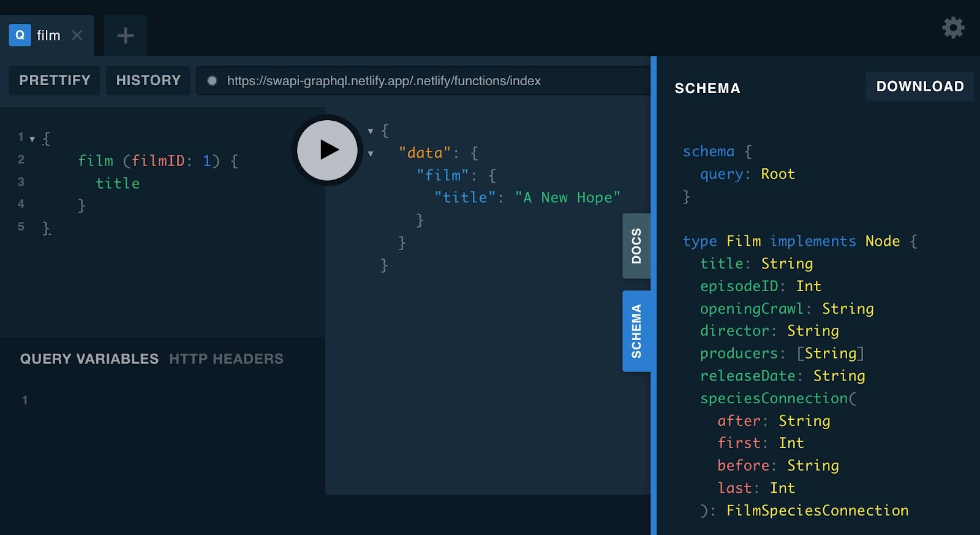Viewport: 980px width, 535px height.
Task: Click SCHEMA panel heading
Action: [707, 88]
